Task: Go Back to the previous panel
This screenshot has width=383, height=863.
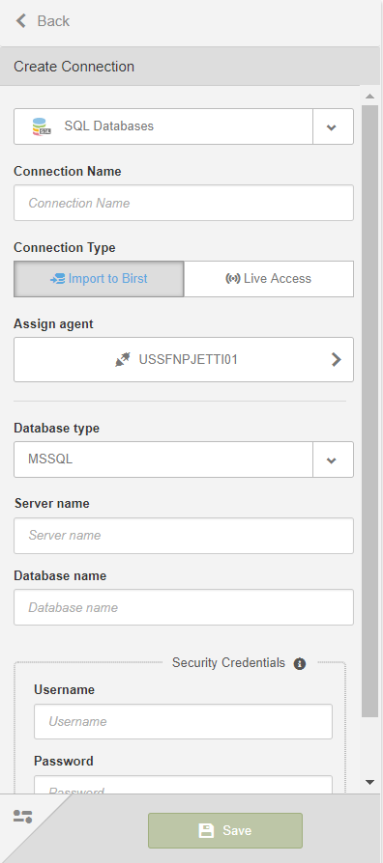Action: [x=42, y=21]
